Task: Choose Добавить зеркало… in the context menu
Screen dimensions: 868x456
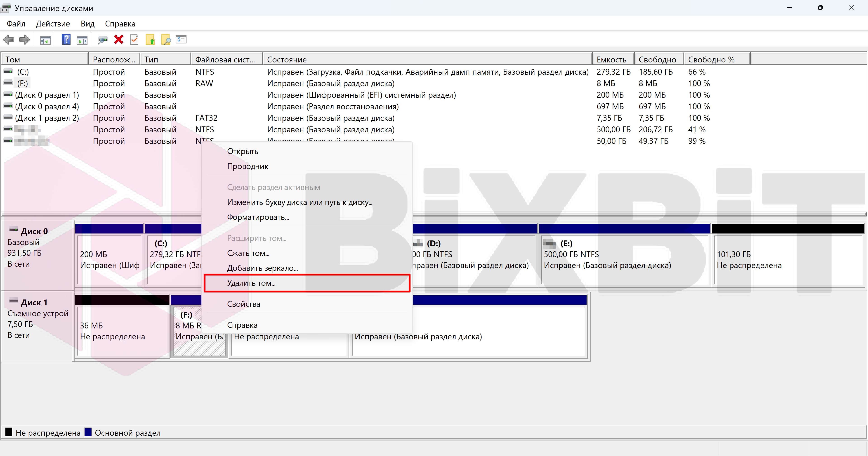Action: [307, 268]
